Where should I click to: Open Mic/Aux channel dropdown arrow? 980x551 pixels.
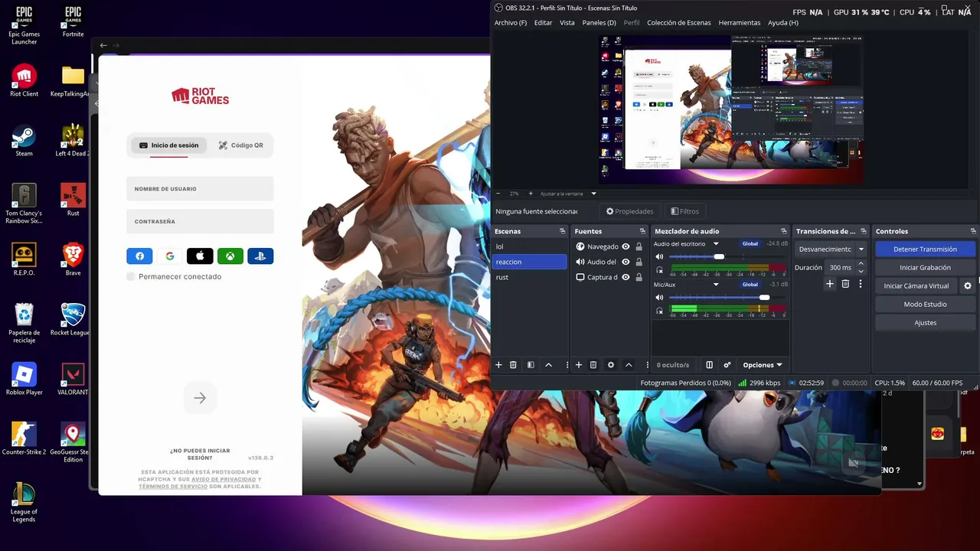[716, 285]
